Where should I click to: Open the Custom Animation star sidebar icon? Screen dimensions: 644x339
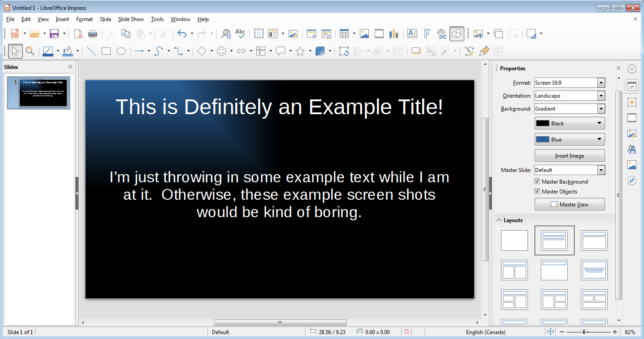click(x=632, y=102)
